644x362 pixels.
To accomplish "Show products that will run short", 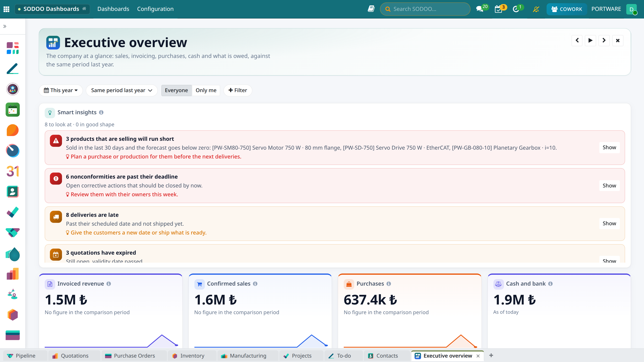I will pos(609,147).
